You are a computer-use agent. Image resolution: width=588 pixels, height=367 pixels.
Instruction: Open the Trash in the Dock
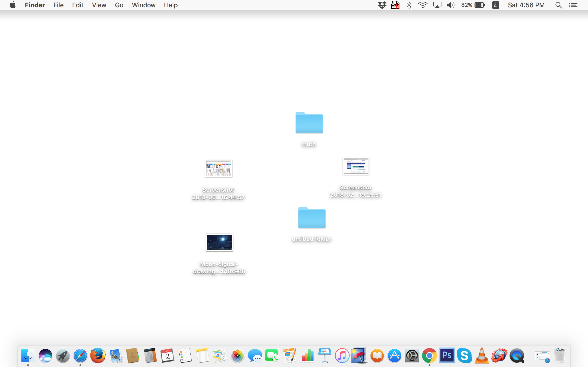(560, 356)
